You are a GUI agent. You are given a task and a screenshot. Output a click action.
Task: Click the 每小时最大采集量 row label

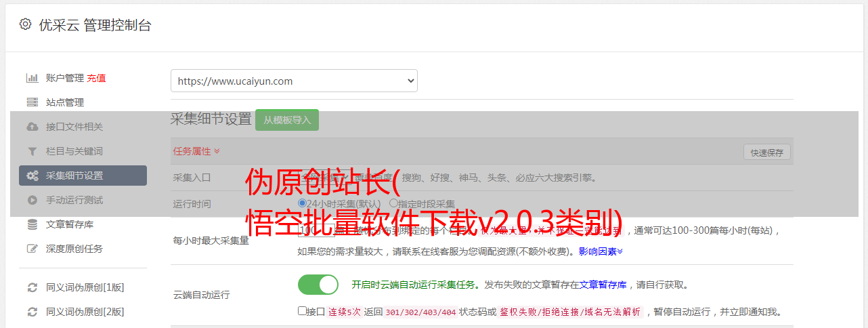211,241
